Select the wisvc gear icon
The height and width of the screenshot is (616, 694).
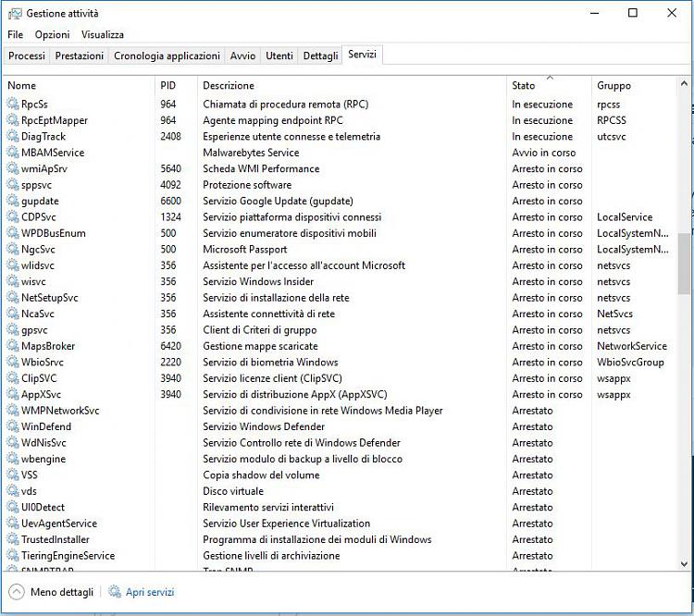coord(13,281)
